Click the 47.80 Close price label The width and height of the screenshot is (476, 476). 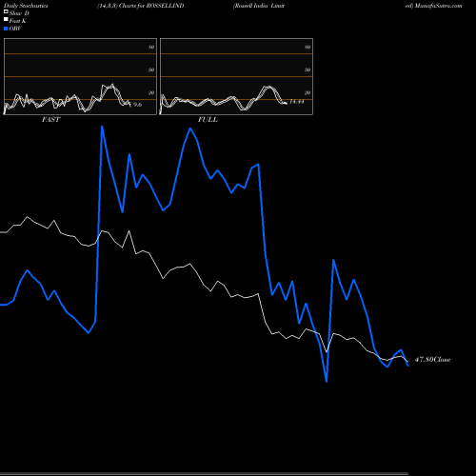tap(432, 360)
